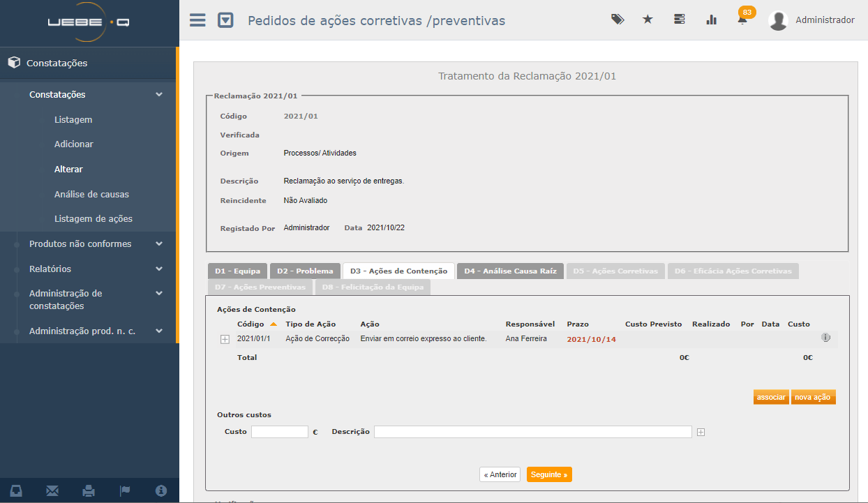Click the Seguinte » button
The height and width of the screenshot is (503, 868).
tap(549, 474)
